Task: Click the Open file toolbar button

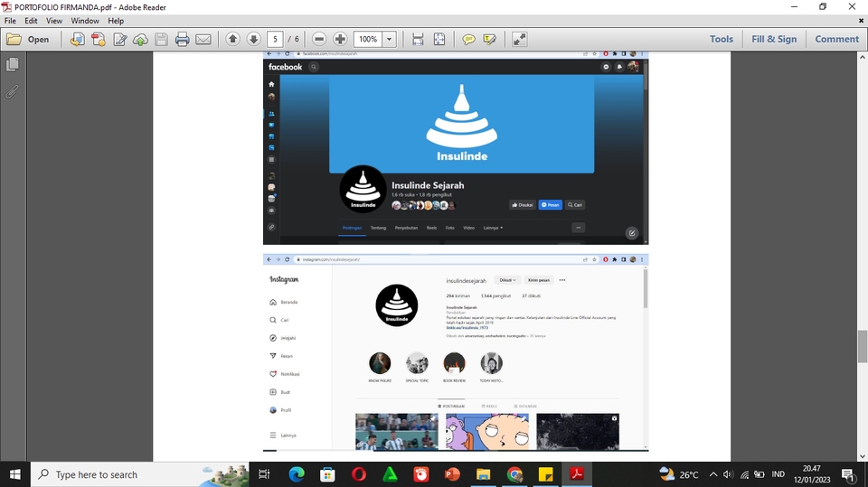Action: point(28,39)
